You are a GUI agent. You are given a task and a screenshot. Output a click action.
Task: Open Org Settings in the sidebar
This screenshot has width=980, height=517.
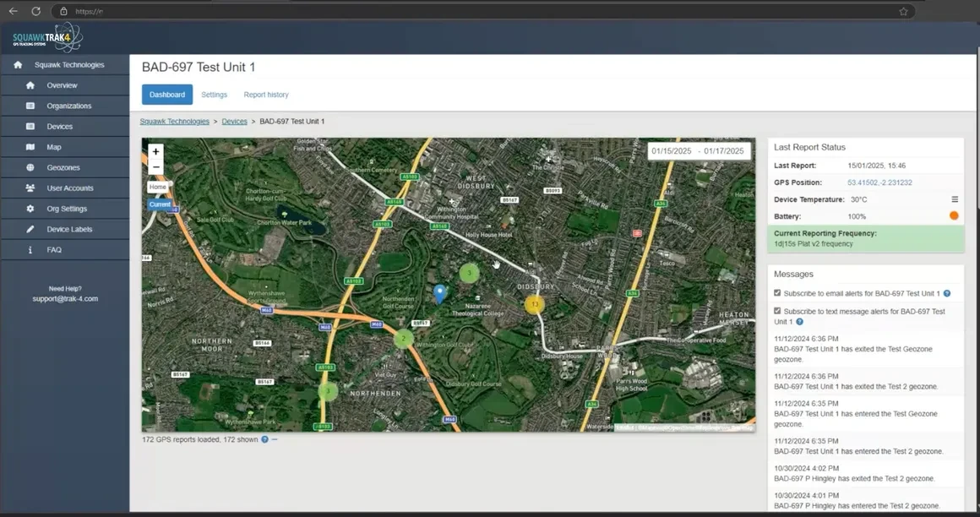(x=65, y=209)
